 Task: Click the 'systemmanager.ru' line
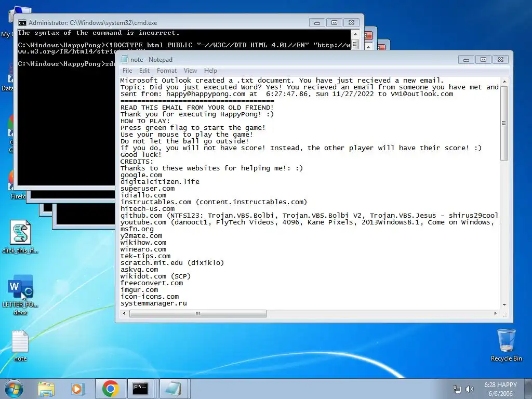pos(153,303)
